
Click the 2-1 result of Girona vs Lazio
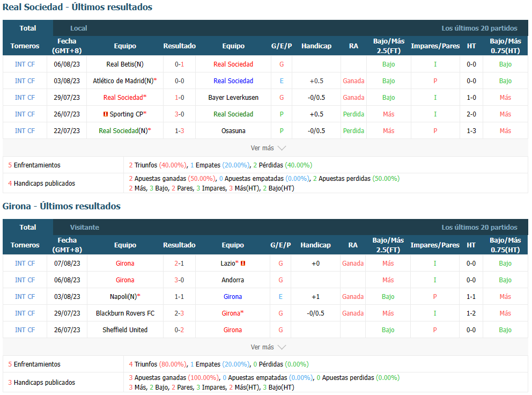[x=179, y=263]
